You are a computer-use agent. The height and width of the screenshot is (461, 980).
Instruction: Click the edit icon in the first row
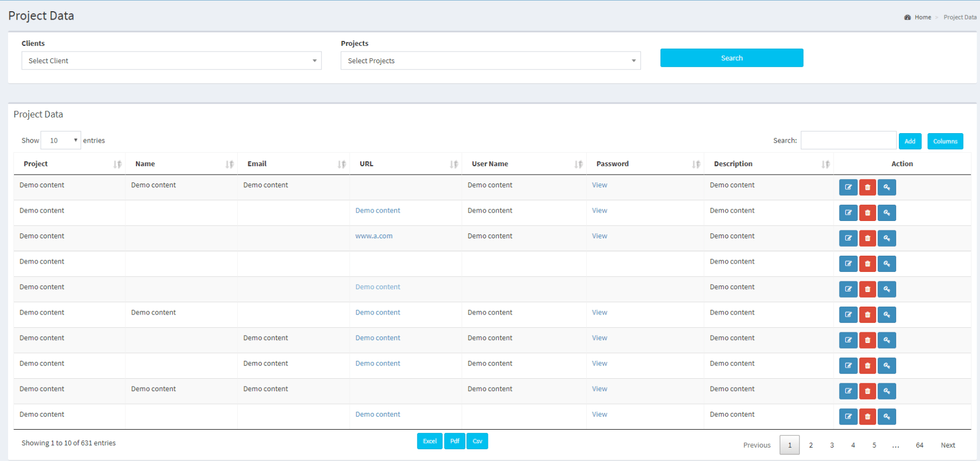tap(848, 187)
